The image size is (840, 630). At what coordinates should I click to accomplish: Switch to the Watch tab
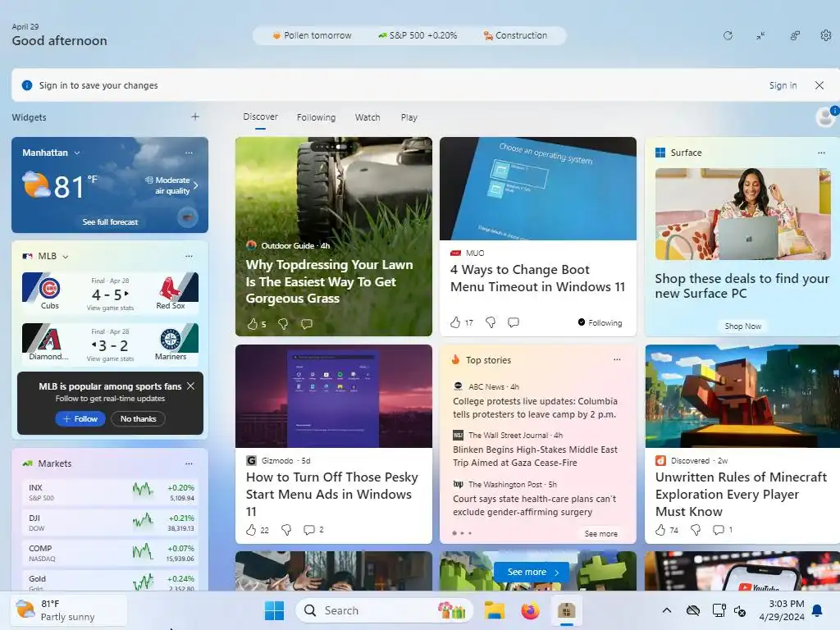pos(367,117)
